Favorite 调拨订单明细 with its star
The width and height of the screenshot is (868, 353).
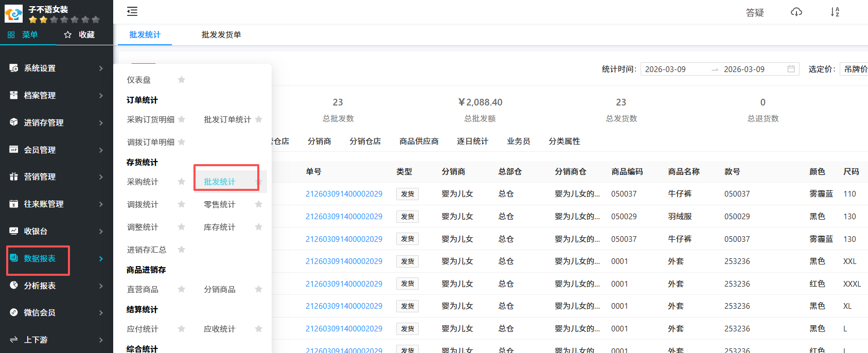[181, 142]
